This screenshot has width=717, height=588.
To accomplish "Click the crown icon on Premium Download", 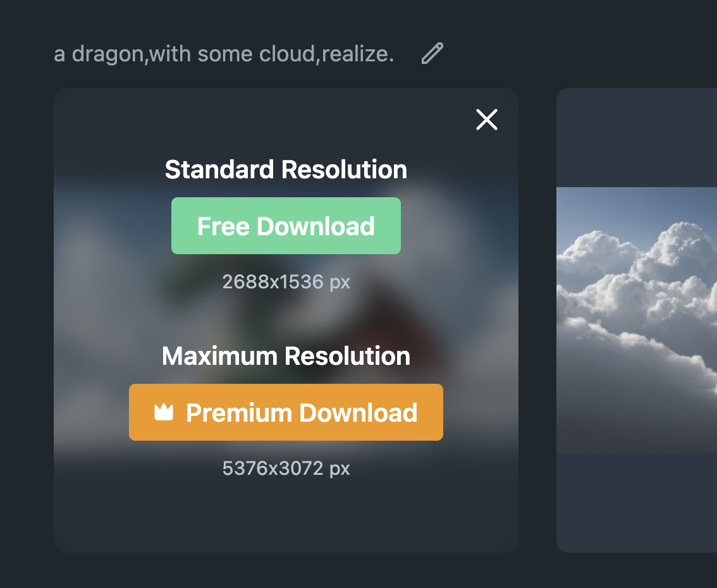I will click(164, 413).
